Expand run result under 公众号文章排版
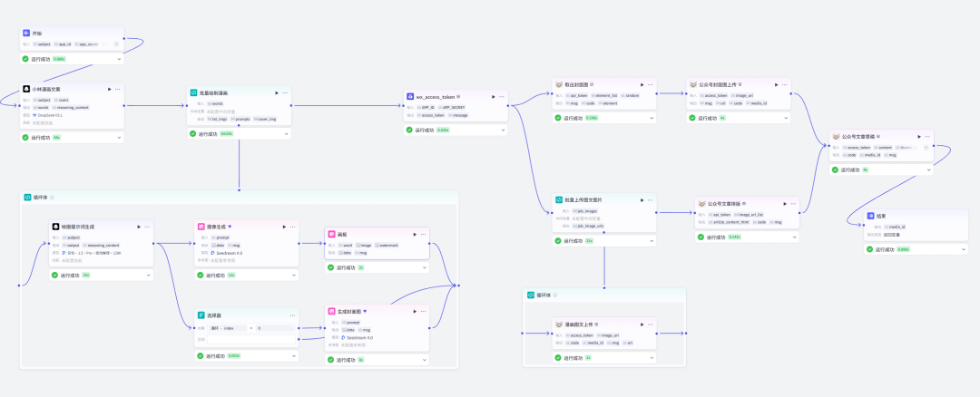The image size is (980, 397). click(794, 237)
